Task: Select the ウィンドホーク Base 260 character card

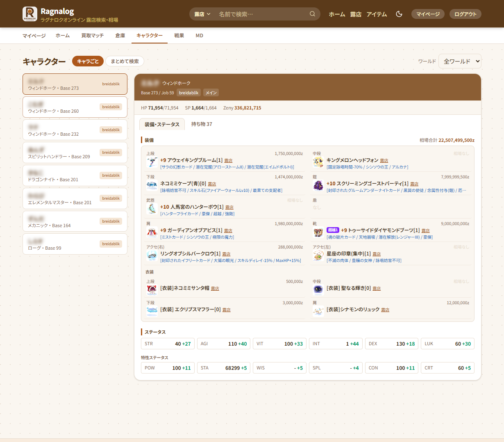Action: (75, 107)
